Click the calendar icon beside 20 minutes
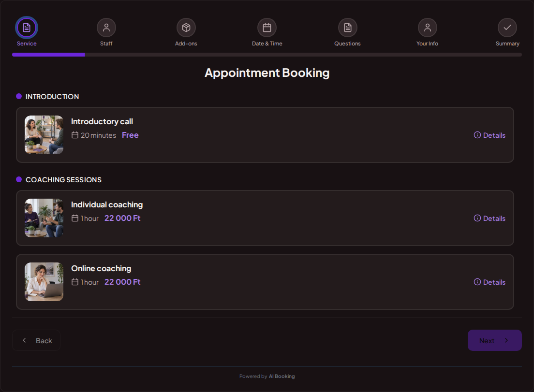Image resolution: width=534 pixels, height=392 pixels. point(75,135)
